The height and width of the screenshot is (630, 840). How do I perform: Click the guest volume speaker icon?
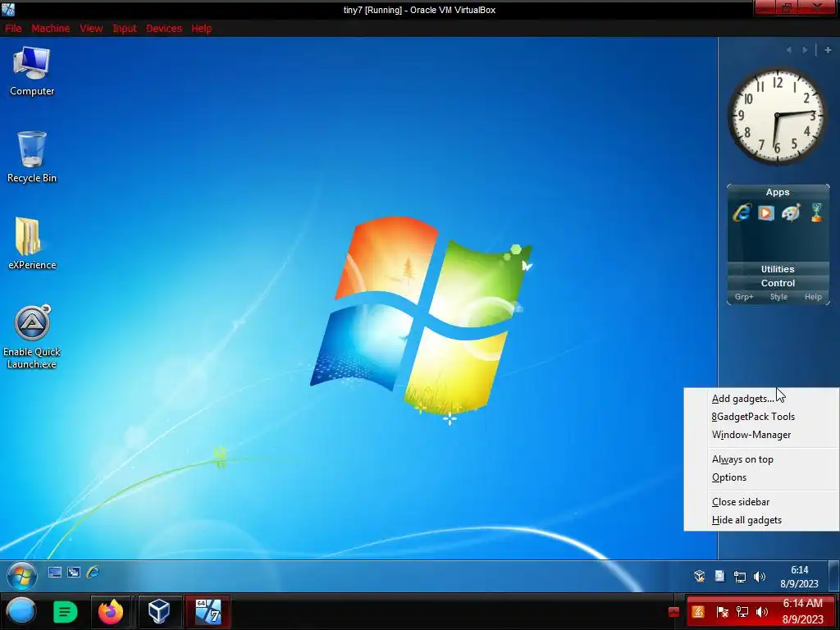click(x=759, y=577)
